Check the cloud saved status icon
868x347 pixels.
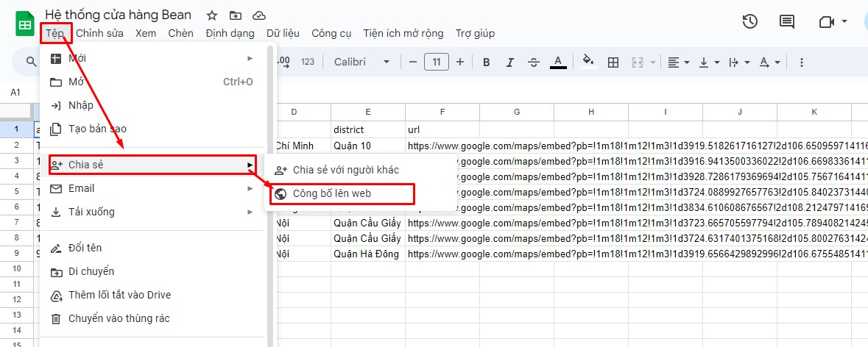259,15
